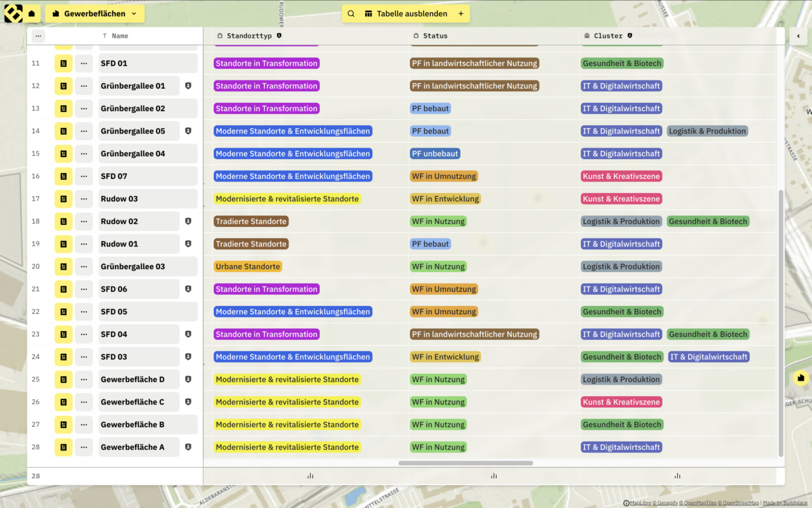Click the plus icon in top toolbar

[x=461, y=13]
